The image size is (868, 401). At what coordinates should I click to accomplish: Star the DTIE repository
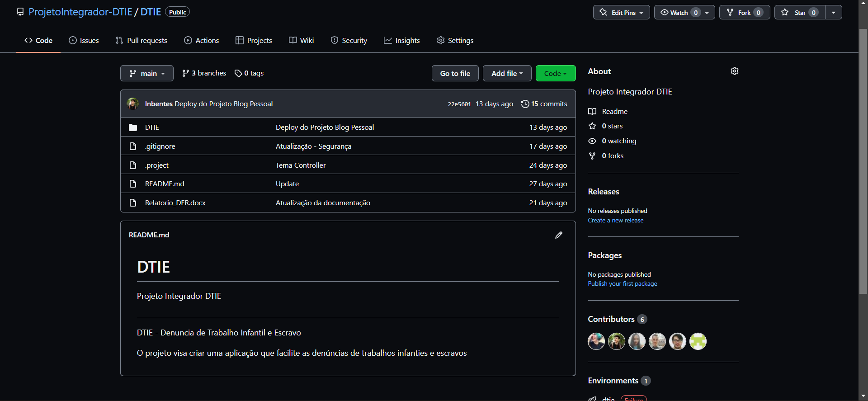point(800,12)
